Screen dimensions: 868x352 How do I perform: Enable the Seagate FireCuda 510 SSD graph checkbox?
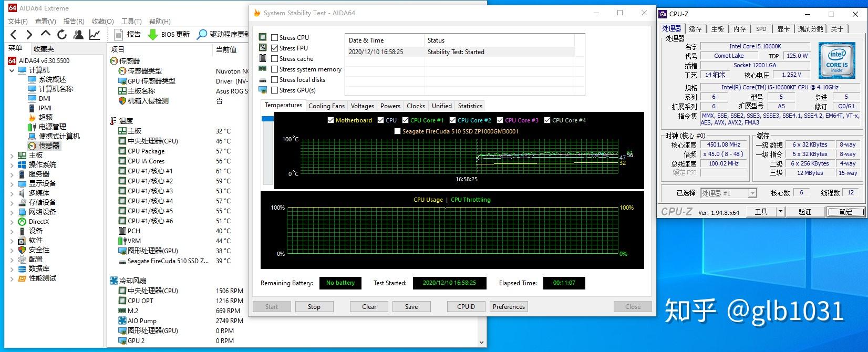(x=397, y=131)
